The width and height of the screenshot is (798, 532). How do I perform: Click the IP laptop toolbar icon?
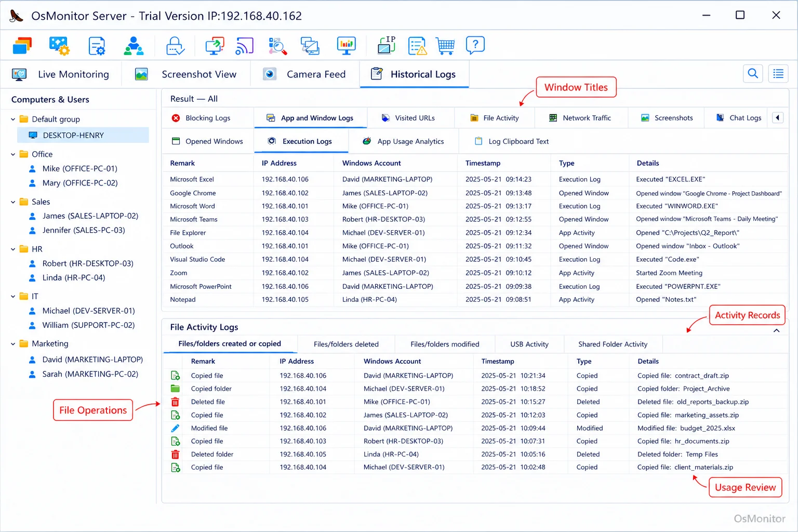[387, 46]
